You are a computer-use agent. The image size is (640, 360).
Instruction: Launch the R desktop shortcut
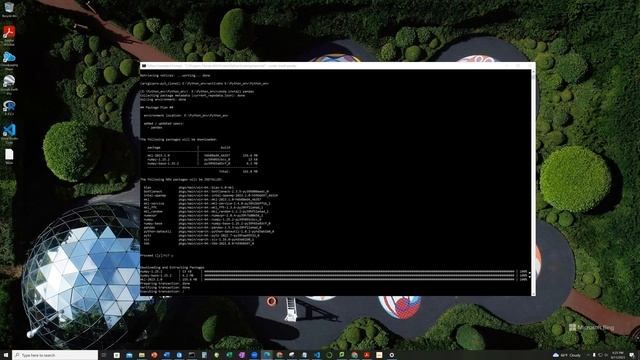(x=9, y=108)
